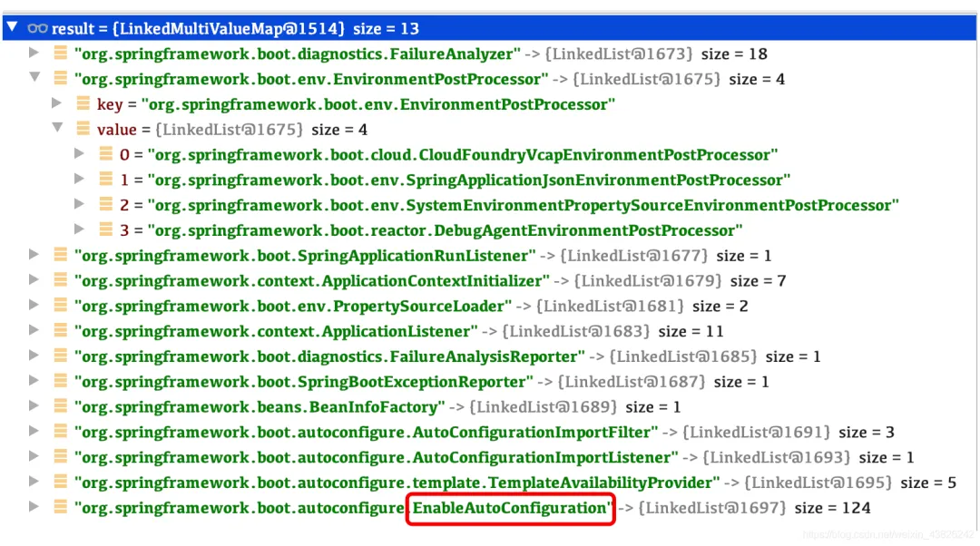The width and height of the screenshot is (980, 546).
Task: Click field icon of SpringApplicationRunListener entry
Action: pos(61,256)
